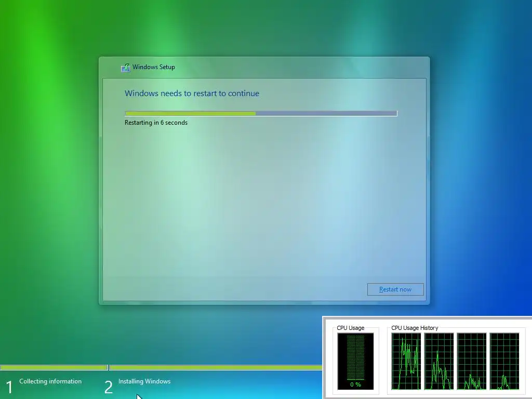This screenshot has width=532, height=399.
Task: Click the 'Restarting in 6 seconds' text
Action: click(156, 123)
